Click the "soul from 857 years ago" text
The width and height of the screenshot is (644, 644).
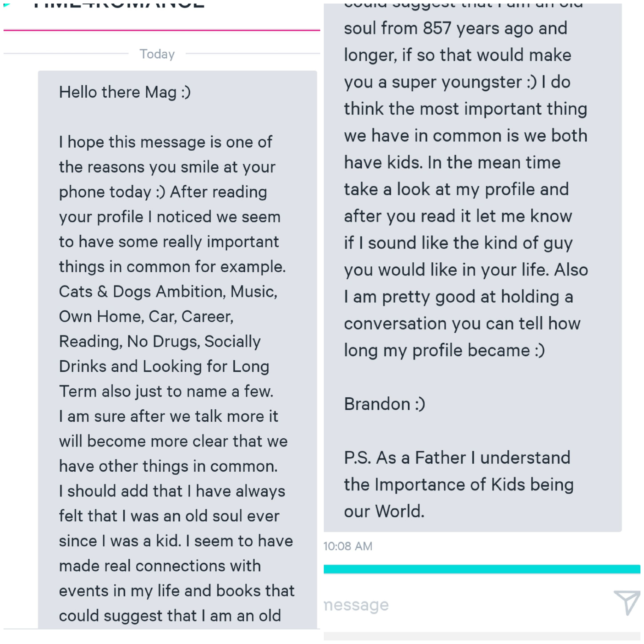[455, 28]
